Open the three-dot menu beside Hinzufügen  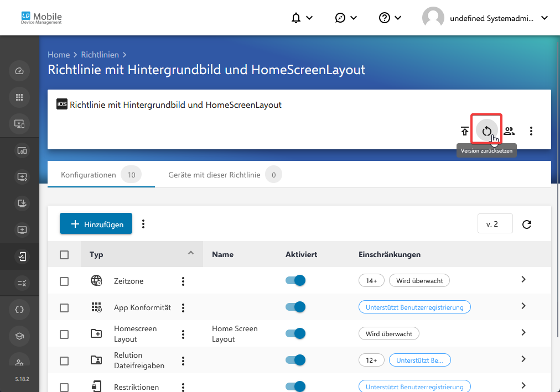pos(143,223)
